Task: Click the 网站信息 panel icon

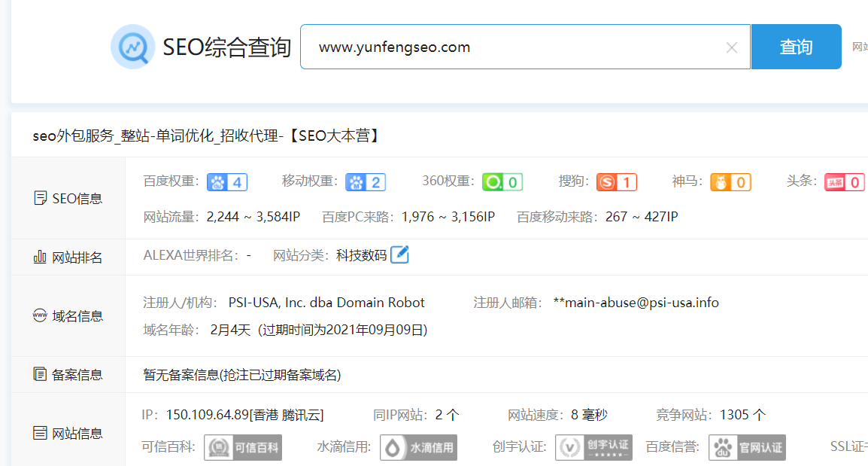Action: click(40, 433)
